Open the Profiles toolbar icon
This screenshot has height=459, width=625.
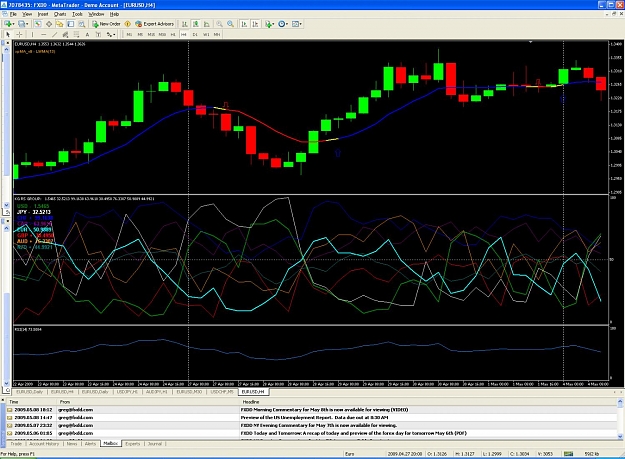tap(22, 24)
